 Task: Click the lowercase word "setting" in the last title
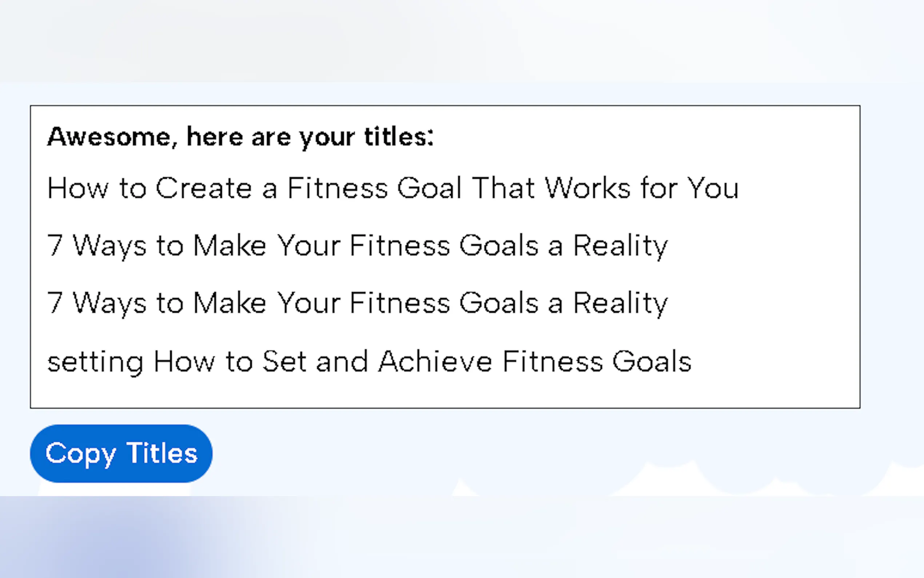tap(95, 362)
